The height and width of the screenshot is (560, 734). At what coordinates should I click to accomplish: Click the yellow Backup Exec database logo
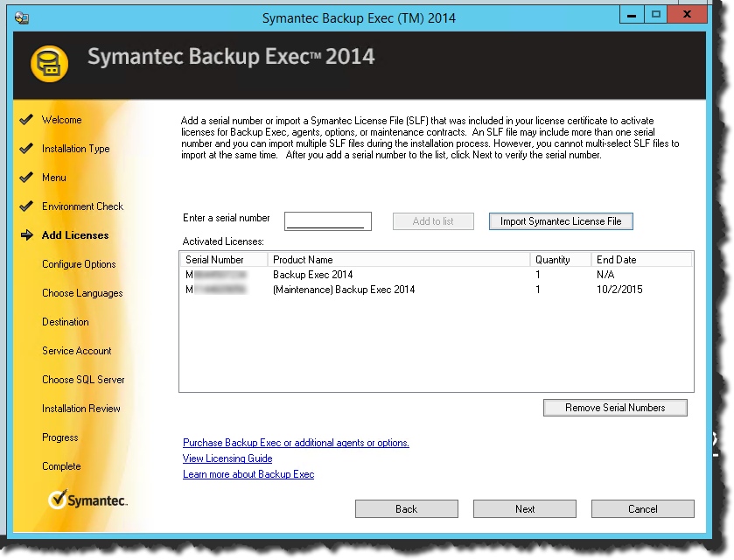(x=49, y=64)
